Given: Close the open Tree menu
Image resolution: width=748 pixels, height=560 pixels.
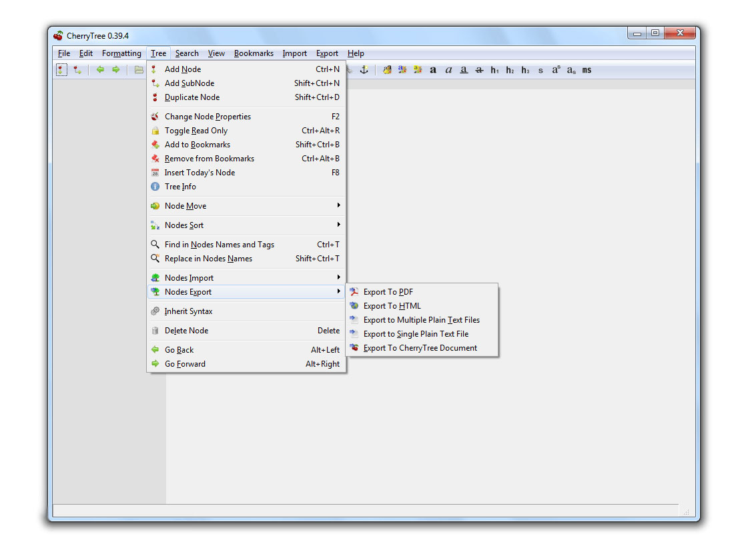Looking at the screenshot, I should coord(158,53).
